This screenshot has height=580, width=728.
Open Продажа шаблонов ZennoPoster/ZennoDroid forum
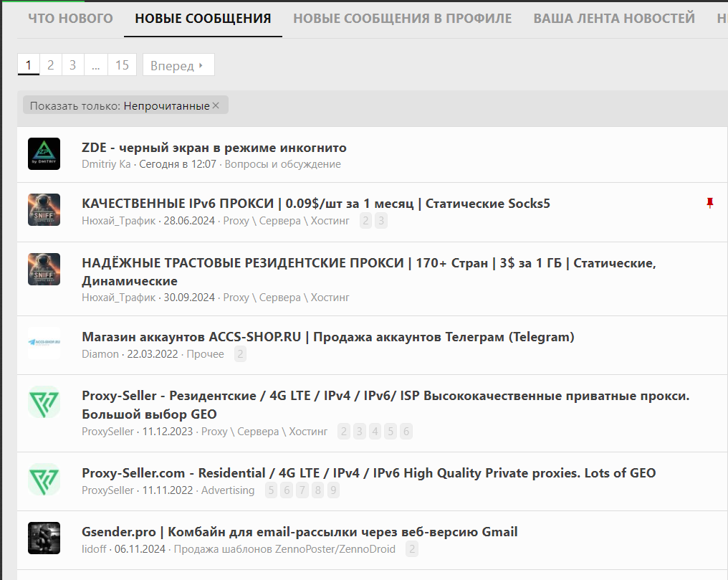284,549
